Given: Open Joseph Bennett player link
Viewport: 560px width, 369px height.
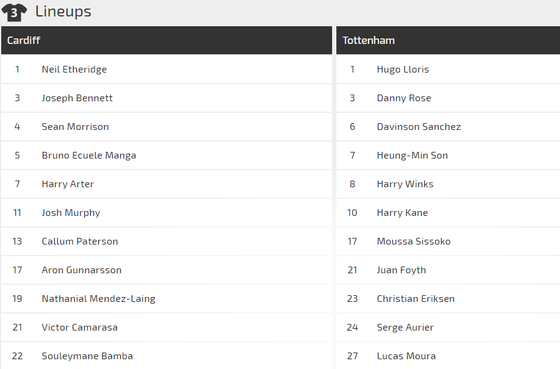Looking at the screenshot, I should pos(77,98).
